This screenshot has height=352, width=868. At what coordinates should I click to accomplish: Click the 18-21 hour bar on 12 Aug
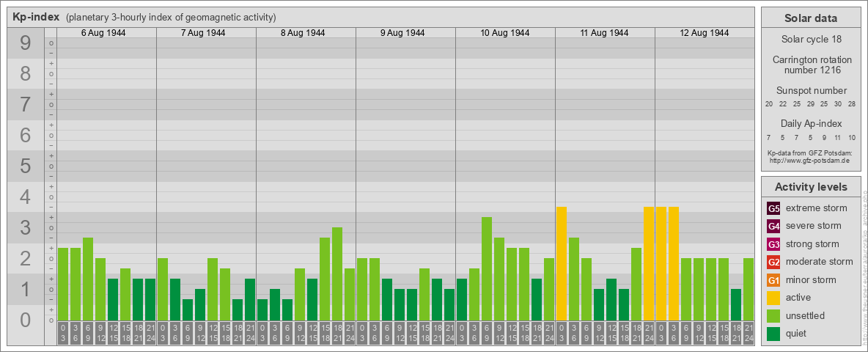tap(736, 304)
